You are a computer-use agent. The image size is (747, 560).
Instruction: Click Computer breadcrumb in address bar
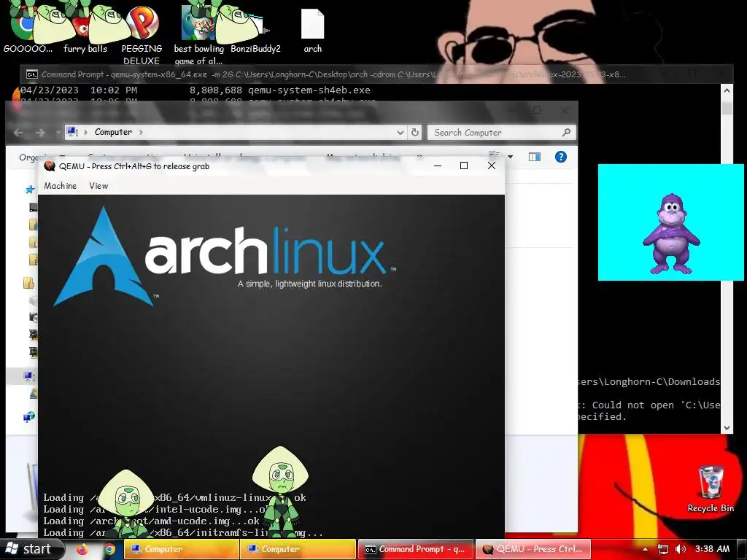coord(113,132)
